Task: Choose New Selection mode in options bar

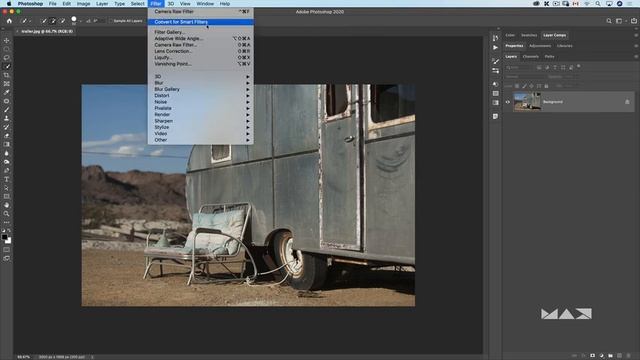Action: pyautogui.click(x=44, y=20)
